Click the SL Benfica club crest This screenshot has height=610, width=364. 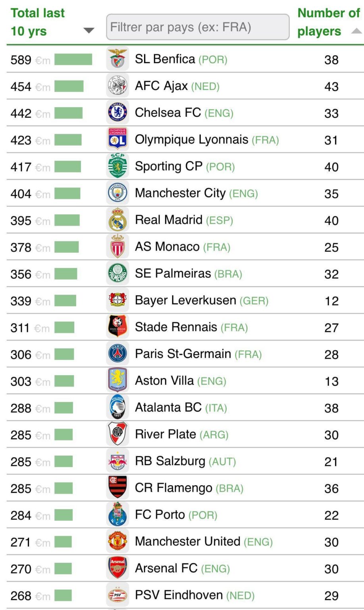click(x=117, y=59)
